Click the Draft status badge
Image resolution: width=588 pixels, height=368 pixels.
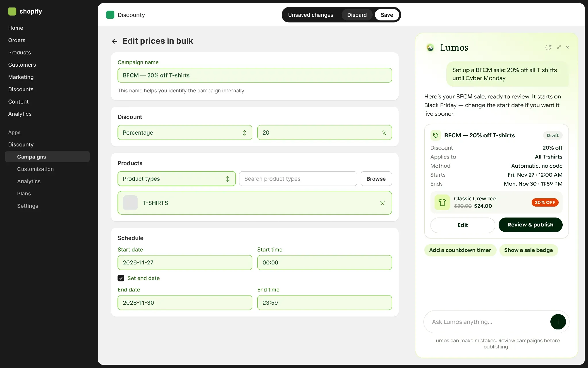(552, 135)
